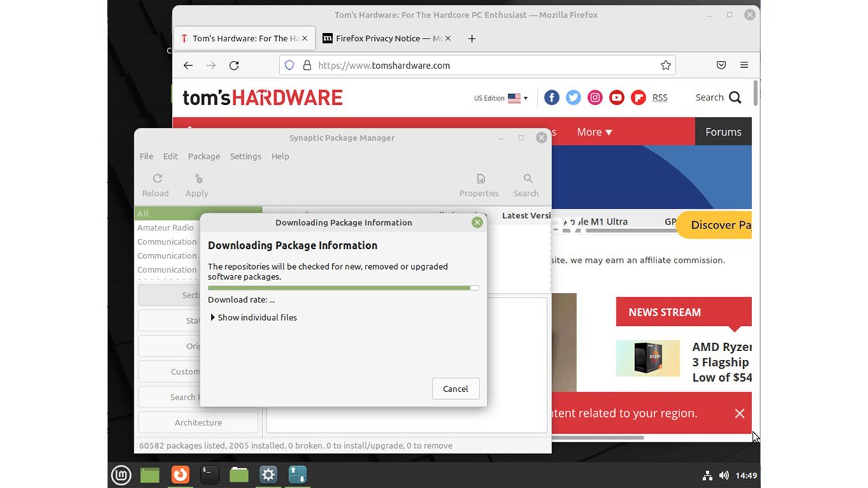Open a new Firefox tab
The height and width of the screenshot is (488, 868).
[x=472, y=39]
